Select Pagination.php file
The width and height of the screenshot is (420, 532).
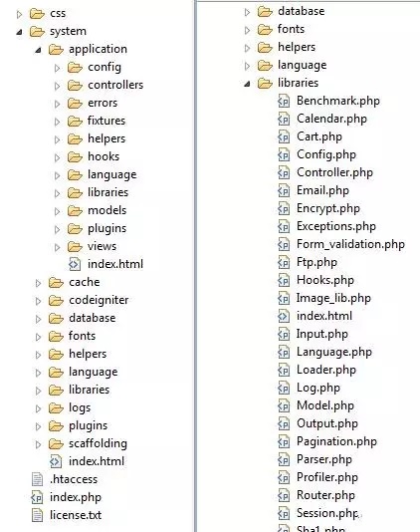point(336,441)
